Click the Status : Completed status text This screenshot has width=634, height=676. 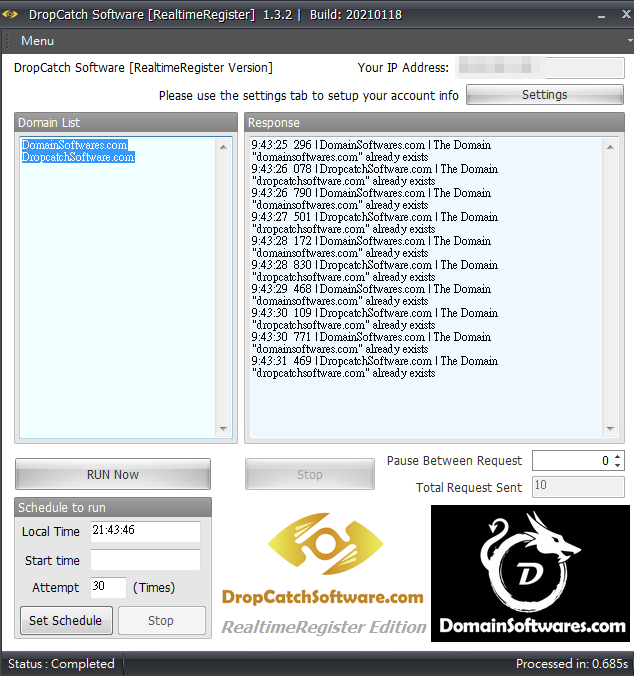61,663
